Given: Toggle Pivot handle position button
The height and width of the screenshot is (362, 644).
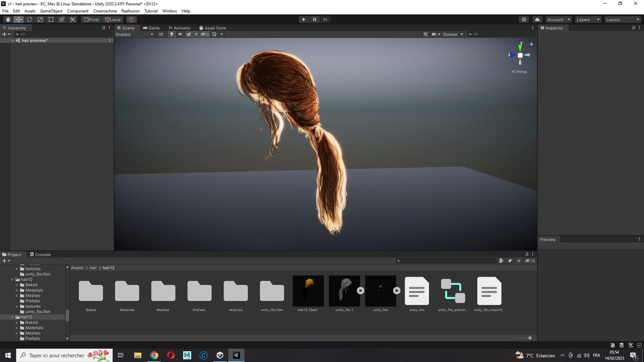Looking at the screenshot, I should [91, 20].
